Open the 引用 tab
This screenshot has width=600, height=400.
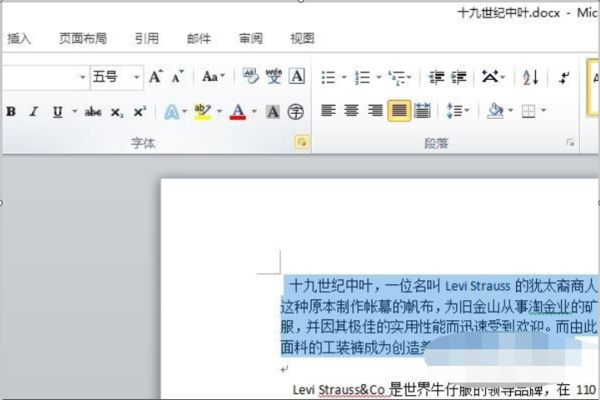147,38
